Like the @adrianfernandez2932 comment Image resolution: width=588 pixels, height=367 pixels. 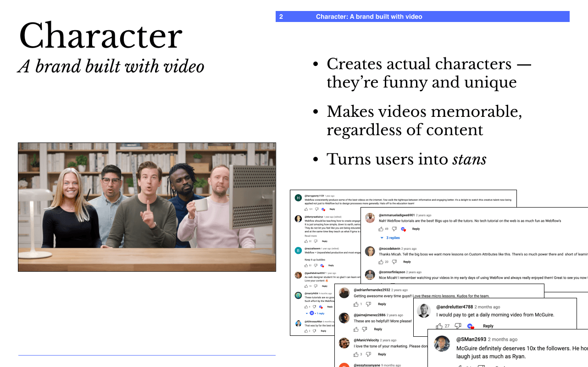[x=356, y=304]
